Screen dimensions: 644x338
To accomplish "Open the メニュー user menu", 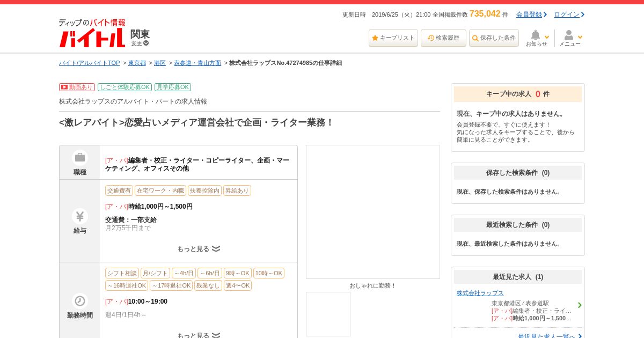I will tap(570, 38).
